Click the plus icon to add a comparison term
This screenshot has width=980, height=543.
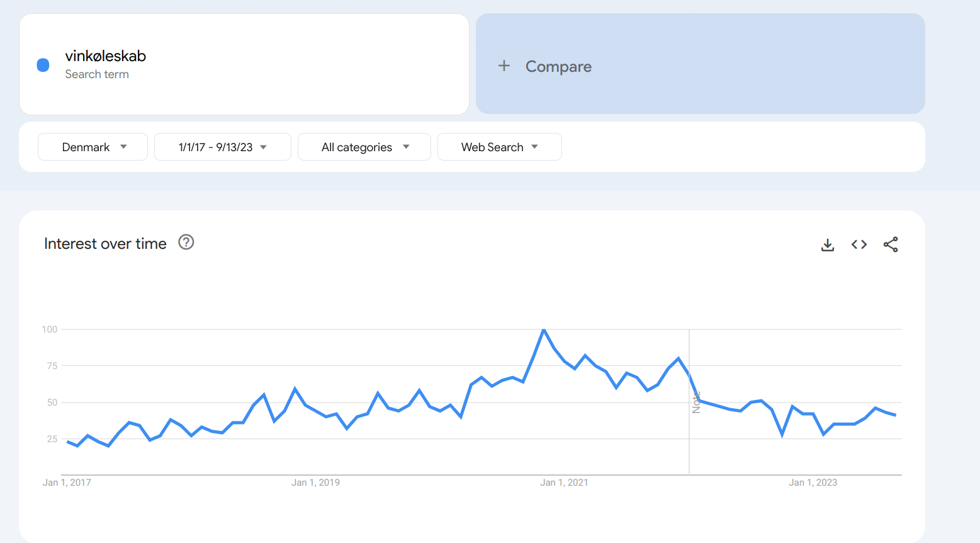pos(504,66)
